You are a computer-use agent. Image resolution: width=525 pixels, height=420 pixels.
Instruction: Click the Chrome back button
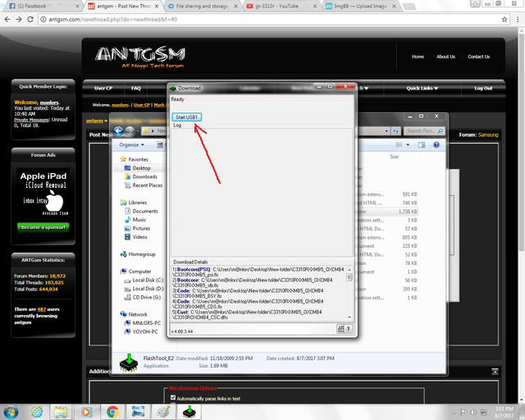tap(7, 20)
